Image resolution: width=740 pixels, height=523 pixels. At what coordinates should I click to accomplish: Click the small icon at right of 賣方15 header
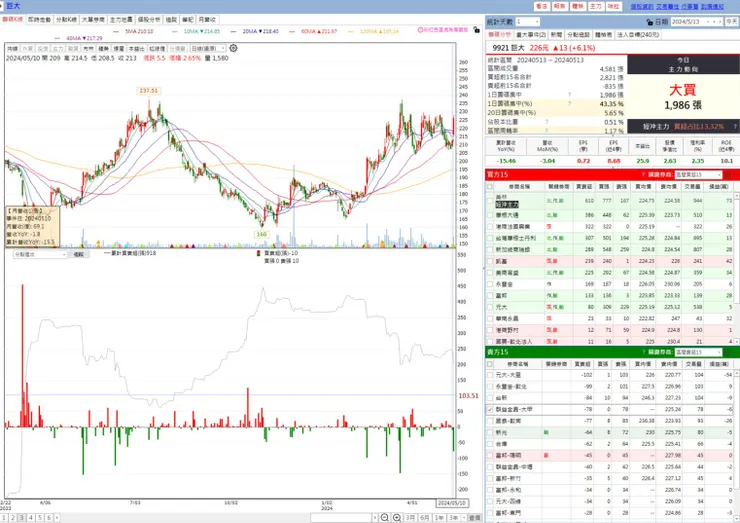click(728, 352)
